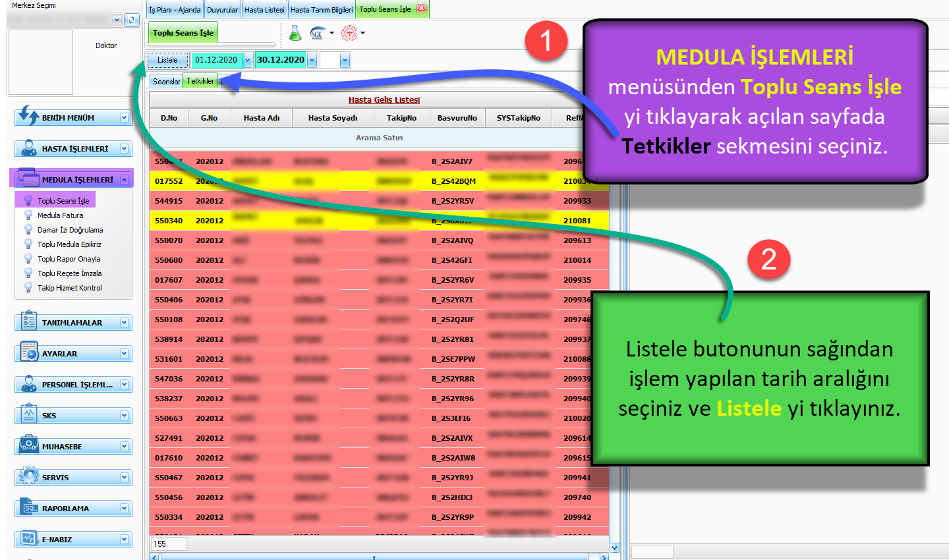Select the Tetkikler sub-tab

point(200,81)
